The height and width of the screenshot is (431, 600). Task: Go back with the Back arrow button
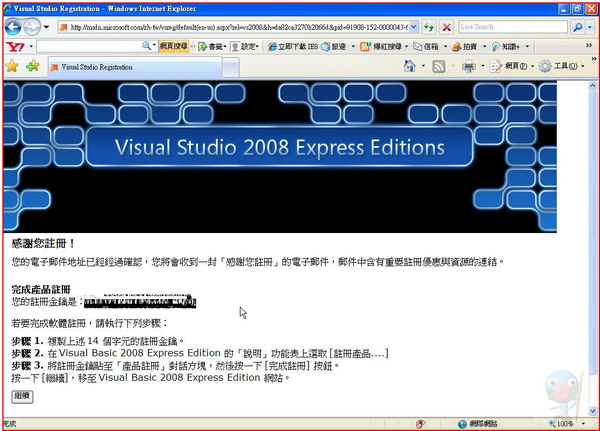click(x=13, y=27)
